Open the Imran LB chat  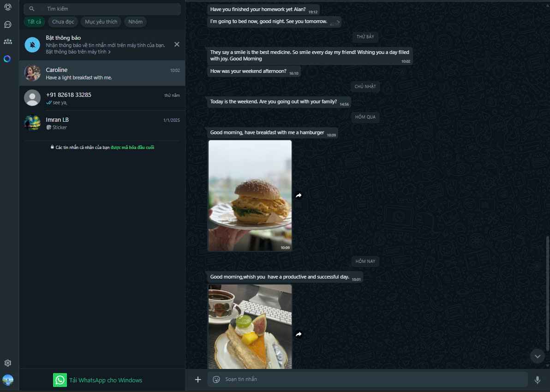[102, 123]
